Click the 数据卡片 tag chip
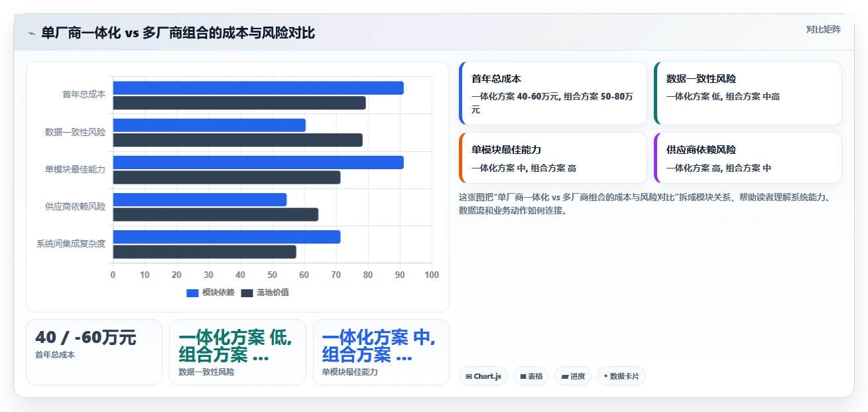This screenshot has width=868, height=412. pyautogui.click(x=621, y=376)
